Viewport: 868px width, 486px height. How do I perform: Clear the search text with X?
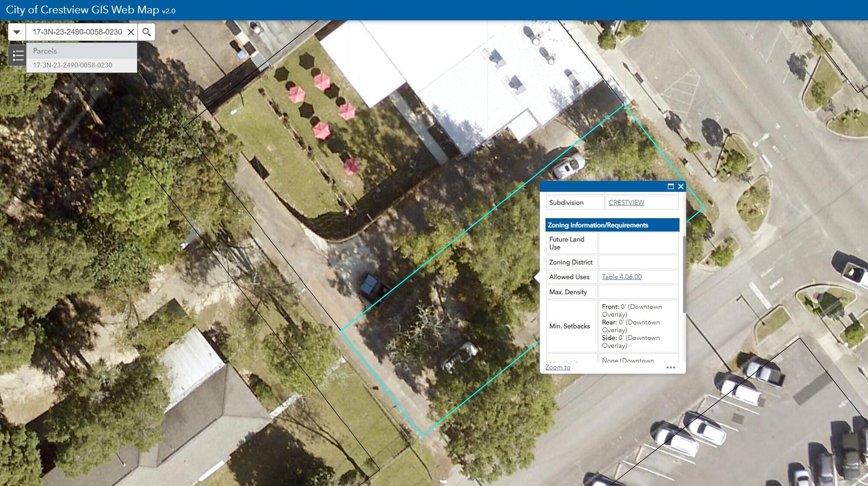(131, 32)
